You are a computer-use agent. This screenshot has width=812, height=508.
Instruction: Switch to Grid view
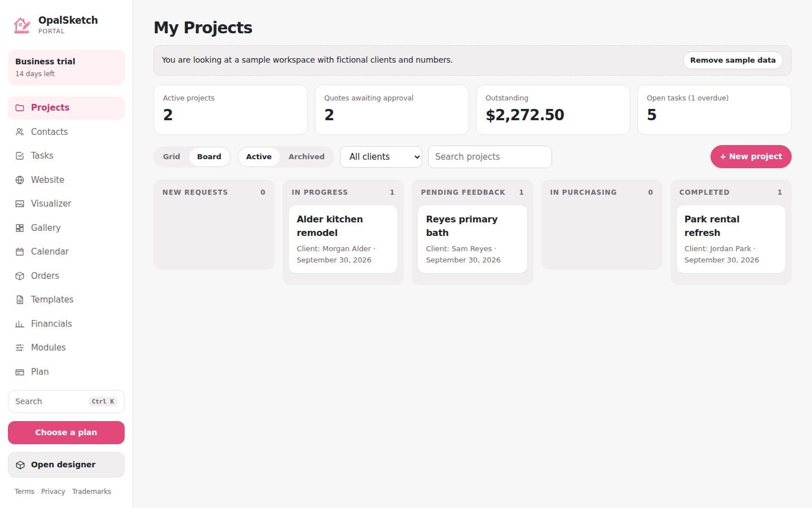tap(171, 157)
